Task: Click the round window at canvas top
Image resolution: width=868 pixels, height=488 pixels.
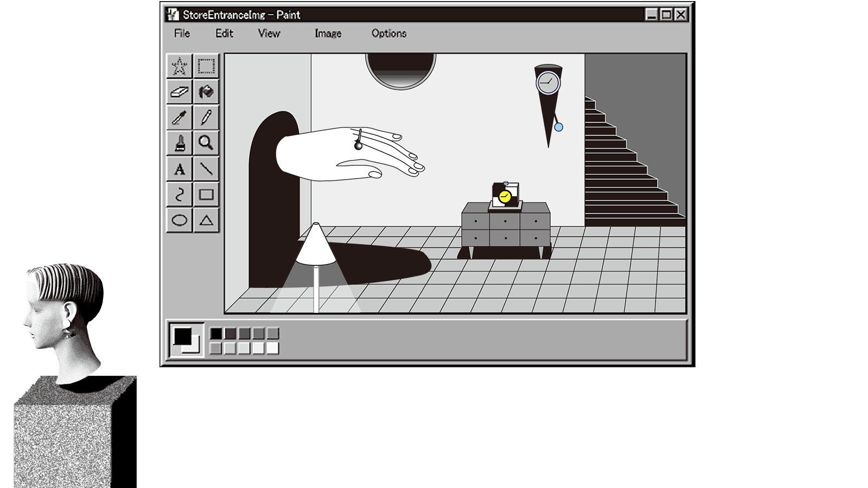Action: click(x=401, y=71)
